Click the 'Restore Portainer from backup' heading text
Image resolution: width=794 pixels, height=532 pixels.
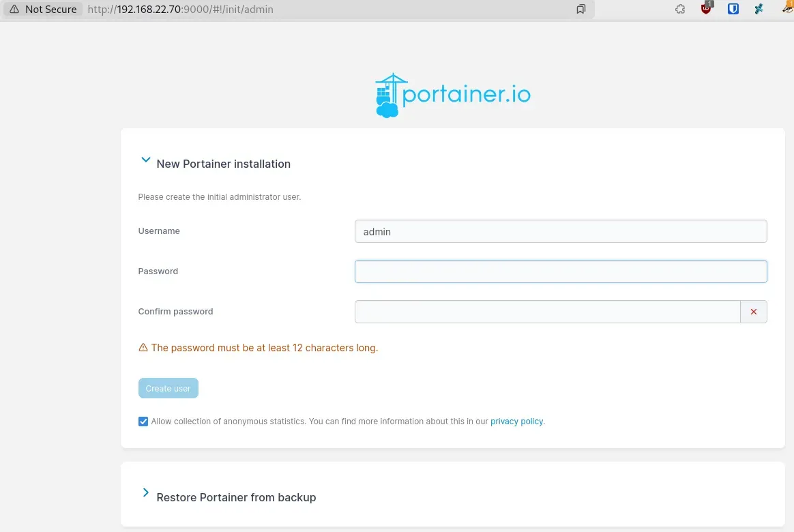236,498
